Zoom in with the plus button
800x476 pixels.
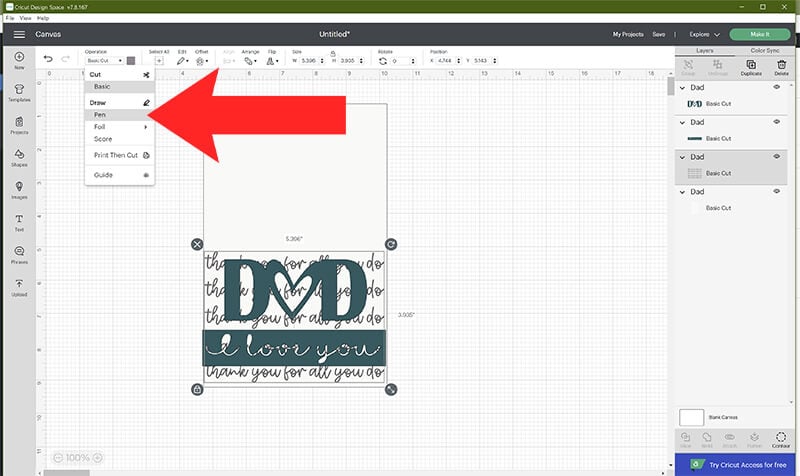(x=98, y=458)
